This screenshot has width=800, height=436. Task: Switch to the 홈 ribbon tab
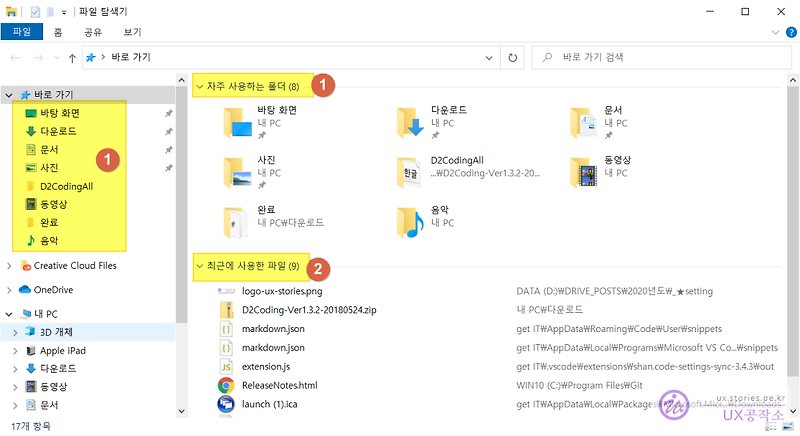point(58,32)
